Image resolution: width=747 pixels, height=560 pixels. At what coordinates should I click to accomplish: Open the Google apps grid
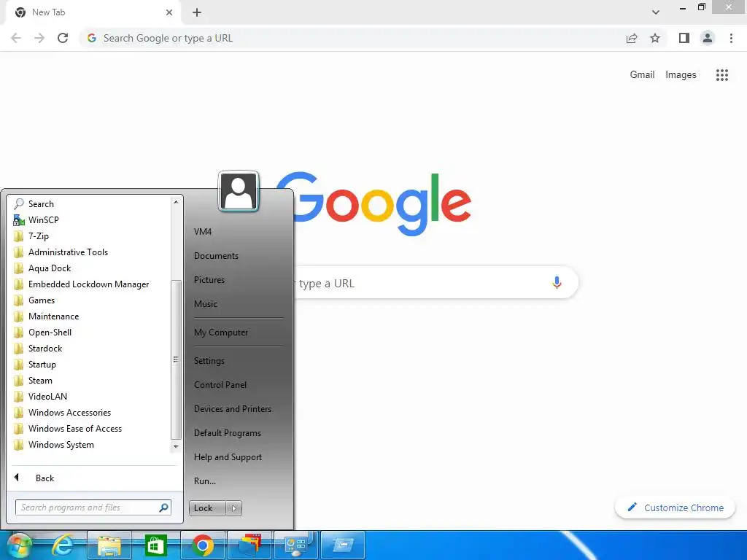[722, 75]
